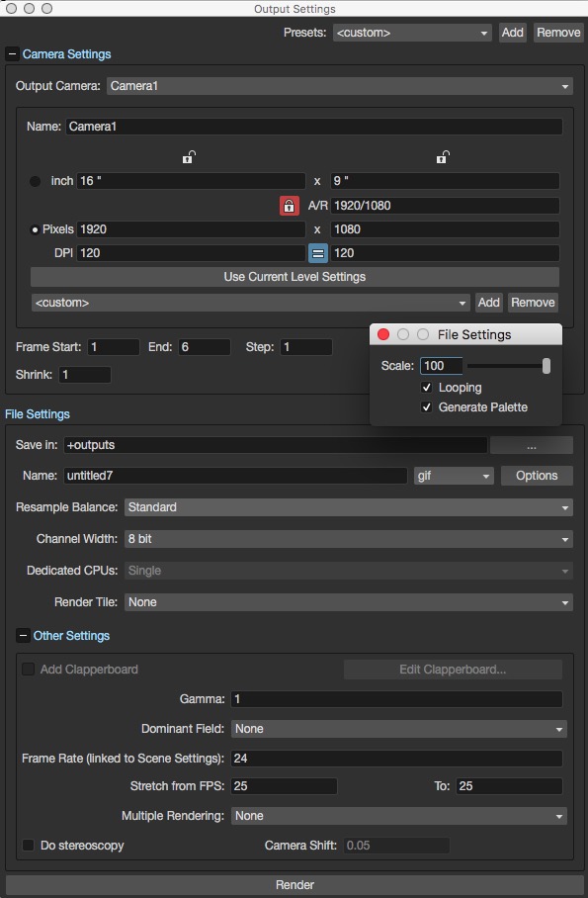Open the gif file format dropdown

click(454, 476)
